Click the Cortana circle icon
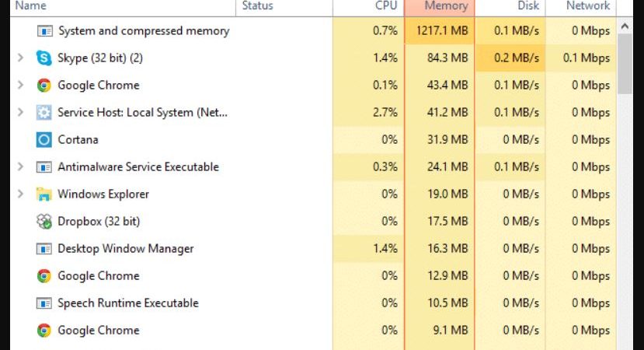 click(x=44, y=140)
